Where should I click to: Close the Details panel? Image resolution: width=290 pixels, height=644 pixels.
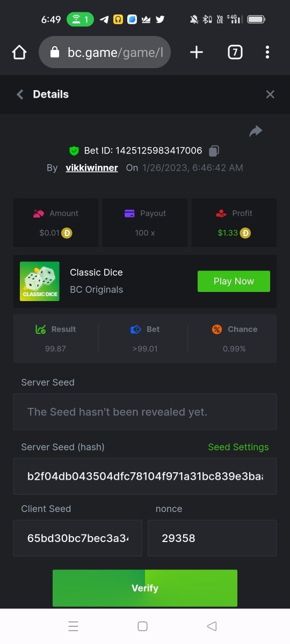tap(270, 94)
